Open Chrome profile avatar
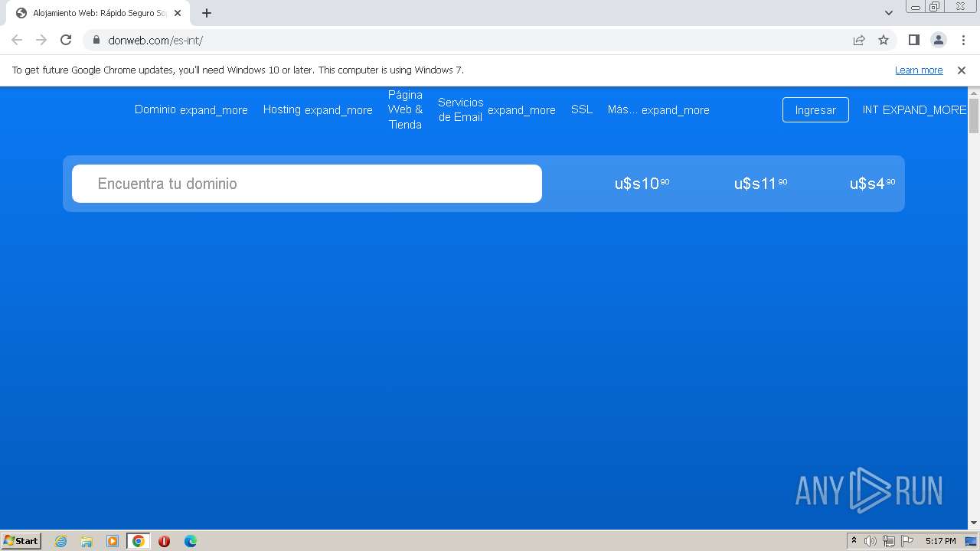The image size is (980, 551). (938, 40)
